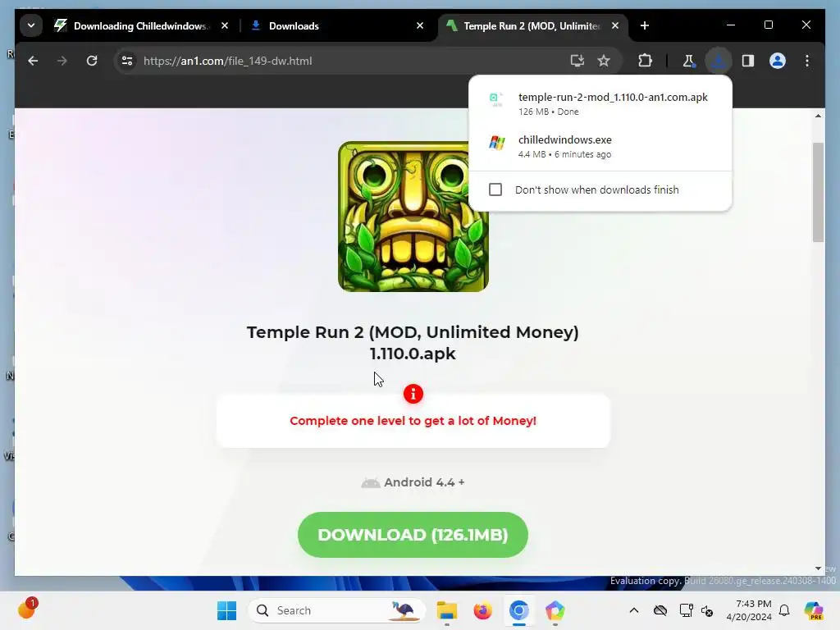The height and width of the screenshot is (630, 840).
Task: Open the Windows Start menu
Action: 226,610
